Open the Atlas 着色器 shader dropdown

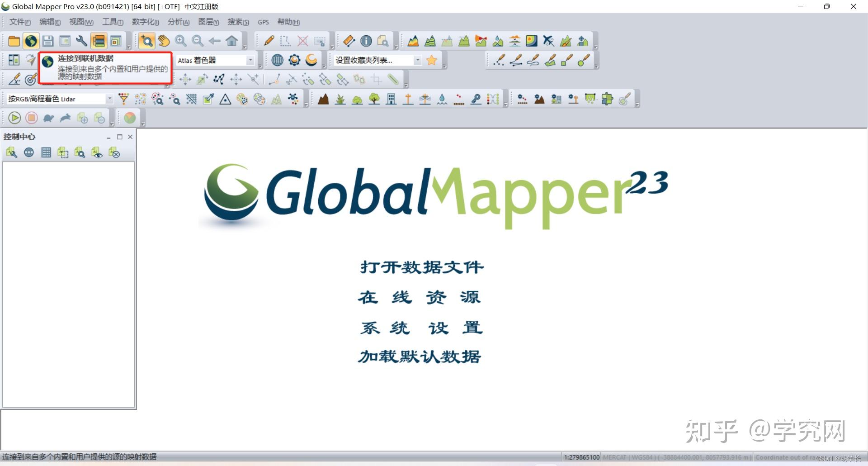[251, 60]
